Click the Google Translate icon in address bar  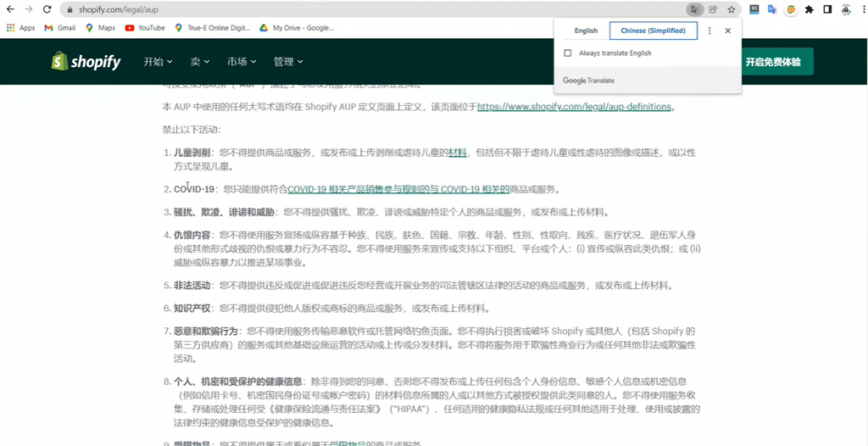pyautogui.click(x=694, y=9)
